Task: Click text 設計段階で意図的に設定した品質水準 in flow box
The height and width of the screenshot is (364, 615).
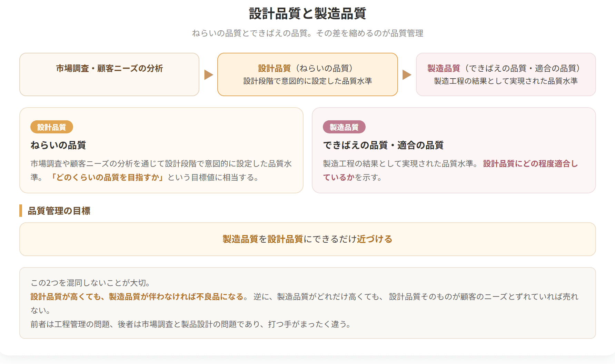Action: tap(308, 81)
